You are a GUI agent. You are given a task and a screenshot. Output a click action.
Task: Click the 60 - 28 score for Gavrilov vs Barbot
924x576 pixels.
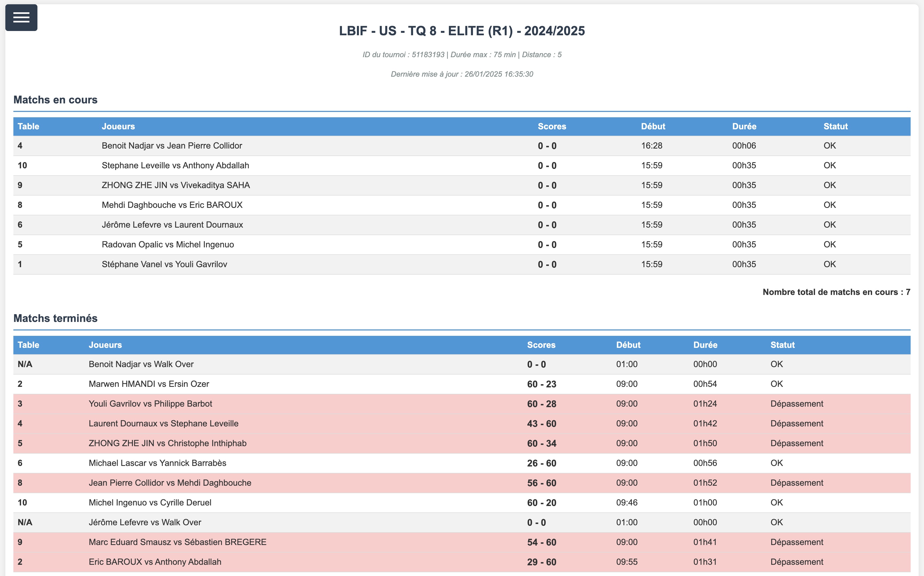pyautogui.click(x=541, y=404)
